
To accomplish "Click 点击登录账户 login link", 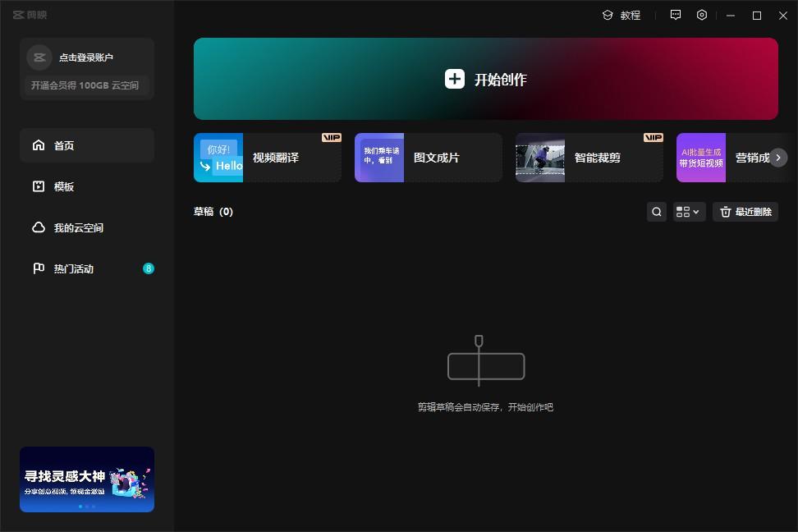I will [86, 57].
